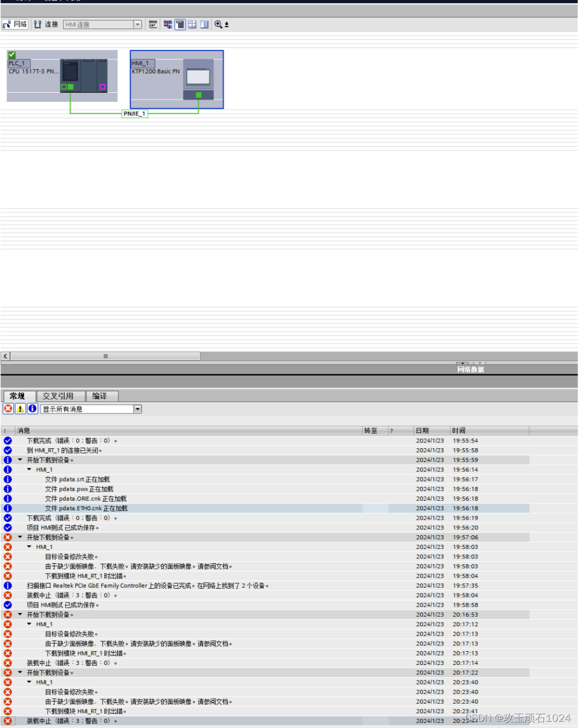Click the 时间 column header

click(x=489, y=431)
